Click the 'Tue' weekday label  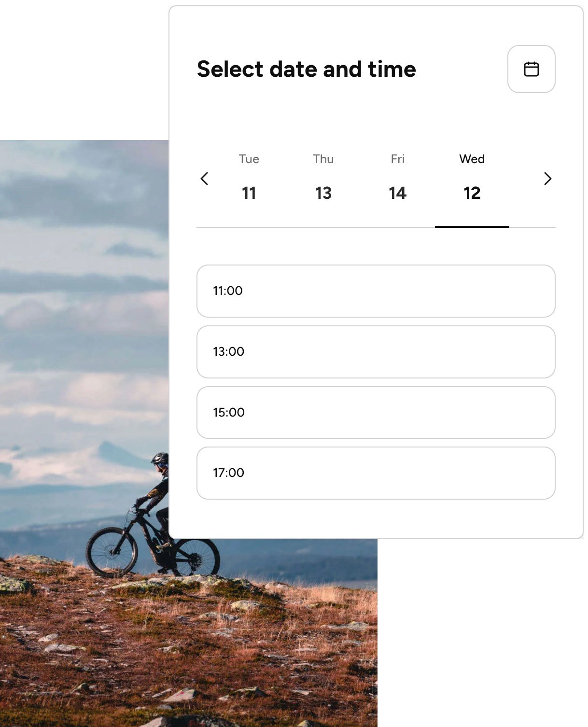249,159
